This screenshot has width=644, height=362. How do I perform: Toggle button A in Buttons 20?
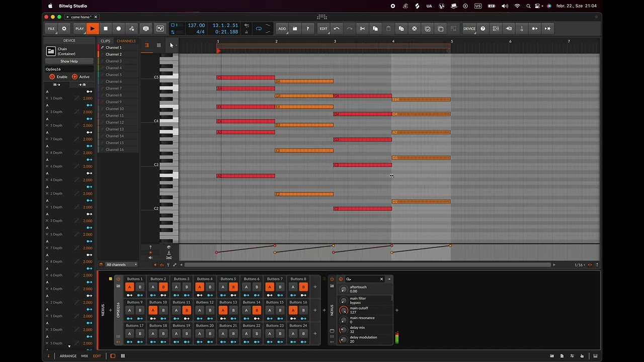[x=199, y=333]
